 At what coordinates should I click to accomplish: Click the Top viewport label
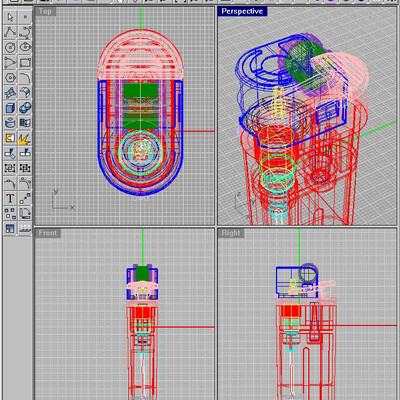45,11
